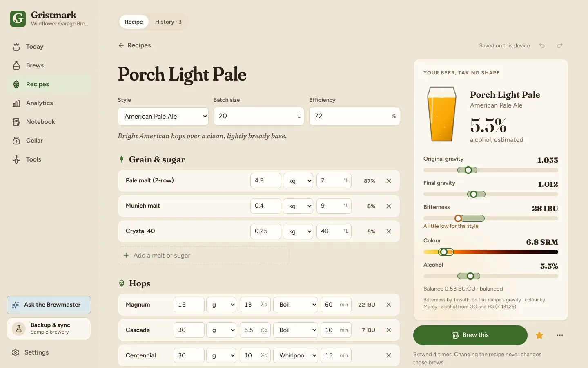Change the Centennial weight unit dropdown
Viewport: 588px width, 368px height.
[221, 355]
